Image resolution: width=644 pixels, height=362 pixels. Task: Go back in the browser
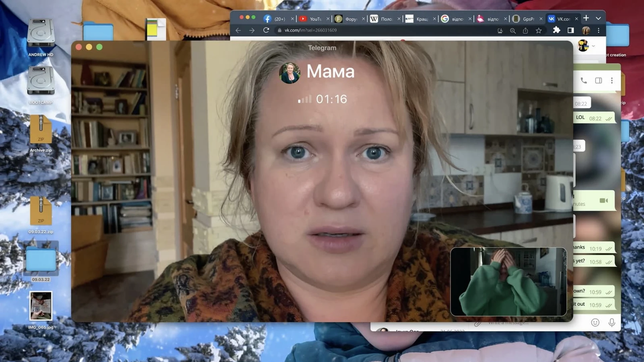click(238, 30)
